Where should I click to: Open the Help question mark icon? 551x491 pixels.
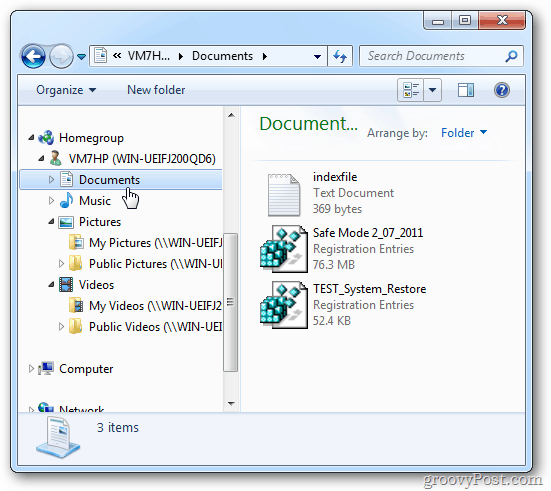pyautogui.click(x=502, y=90)
